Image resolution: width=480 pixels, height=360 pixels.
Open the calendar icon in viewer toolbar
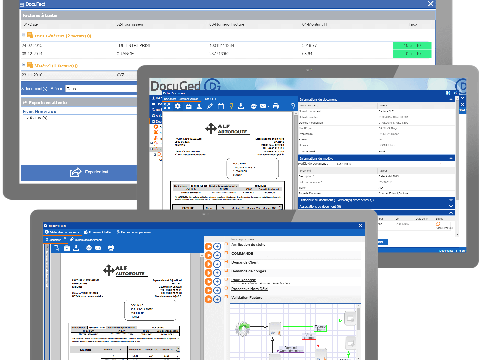pos(221,106)
